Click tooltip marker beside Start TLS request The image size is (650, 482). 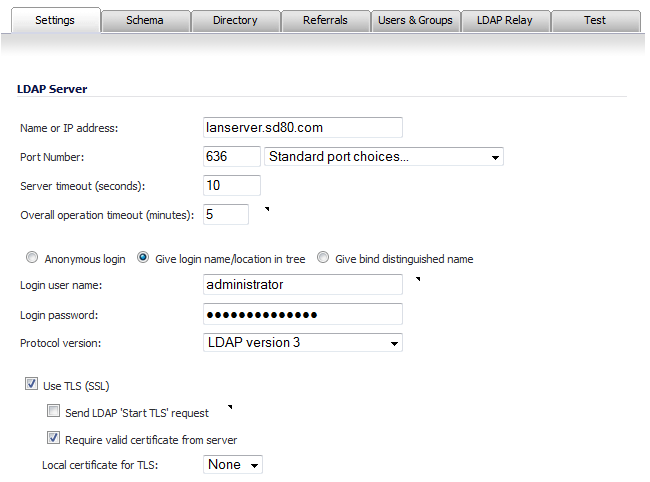click(230, 407)
